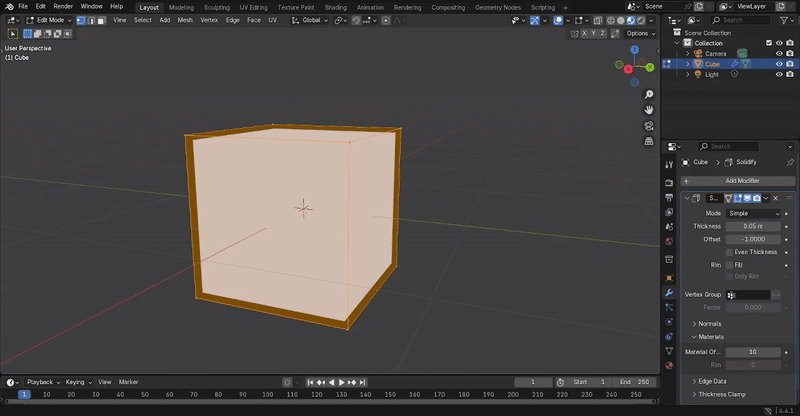The image size is (800, 416).
Task: Enable Even Thickness checkbox
Action: 730,252
